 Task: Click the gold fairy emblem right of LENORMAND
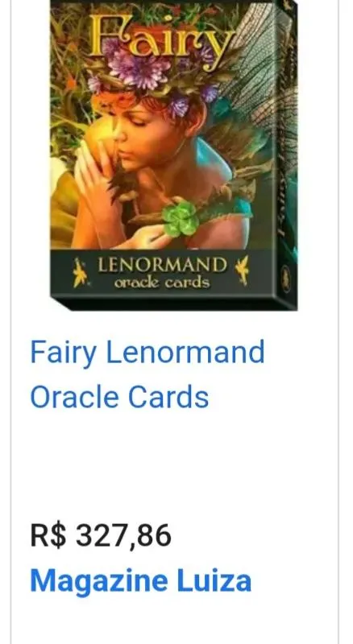click(x=242, y=270)
